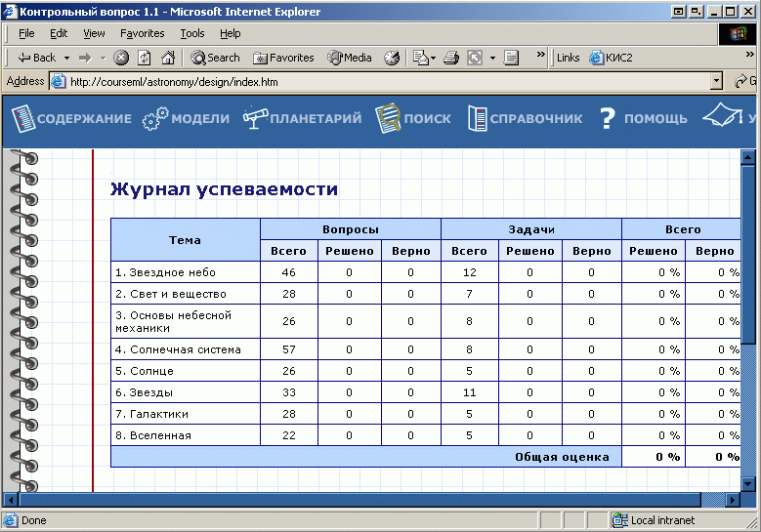Select row 1. Звездное небо
The height and width of the screenshot is (532, 761).
click(426, 272)
